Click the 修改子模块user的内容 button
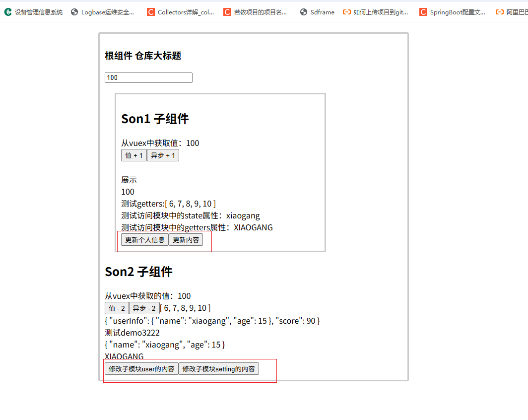Screen dimensions: 528x420 pyautogui.click(x=141, y=369)
